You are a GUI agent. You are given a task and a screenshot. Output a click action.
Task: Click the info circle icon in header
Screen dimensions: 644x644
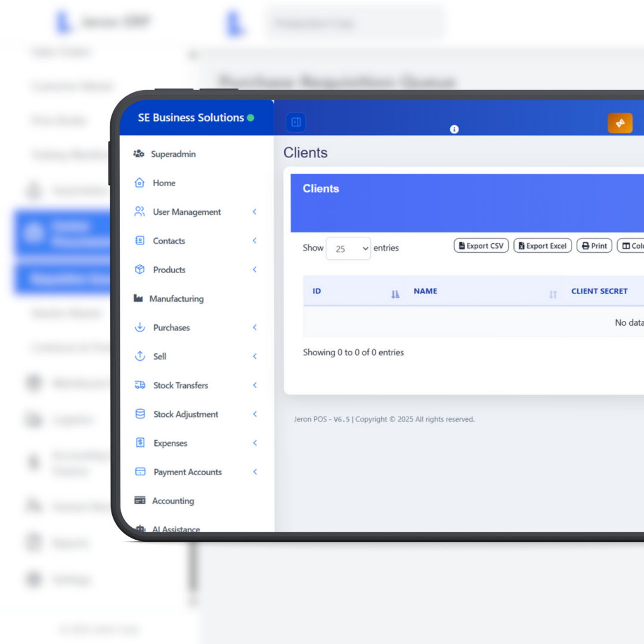[454, 129]
